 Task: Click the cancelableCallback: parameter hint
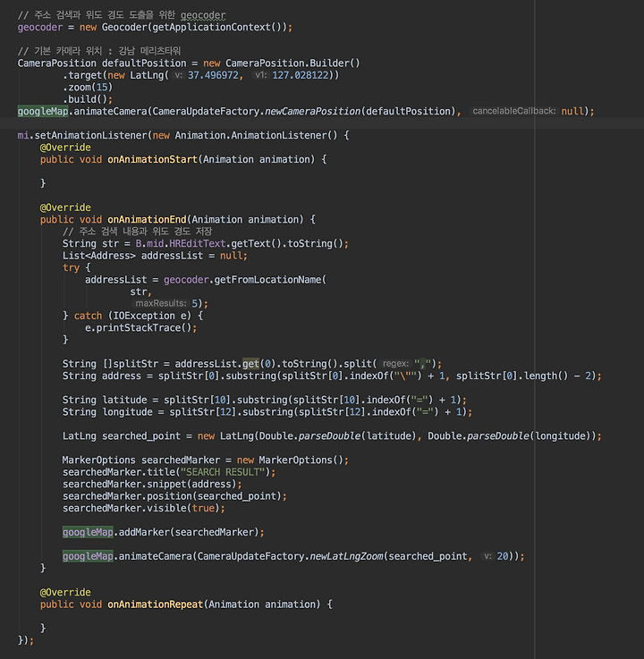[x=513, y=112]
